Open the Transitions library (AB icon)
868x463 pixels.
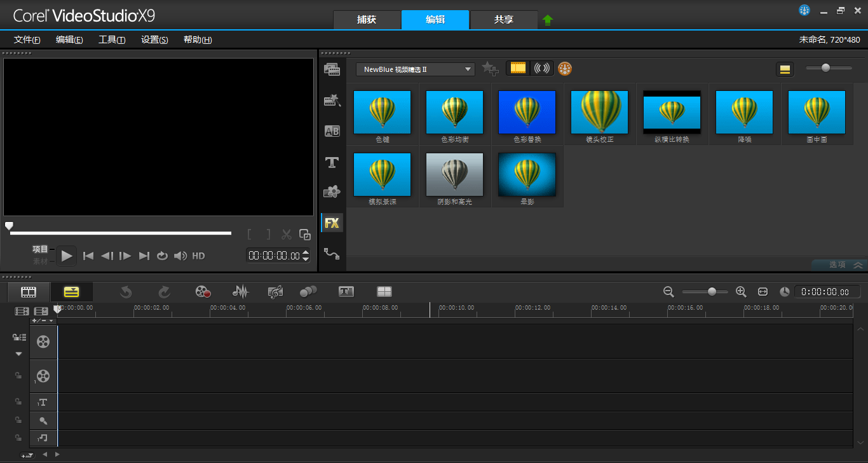click(332, 131)
